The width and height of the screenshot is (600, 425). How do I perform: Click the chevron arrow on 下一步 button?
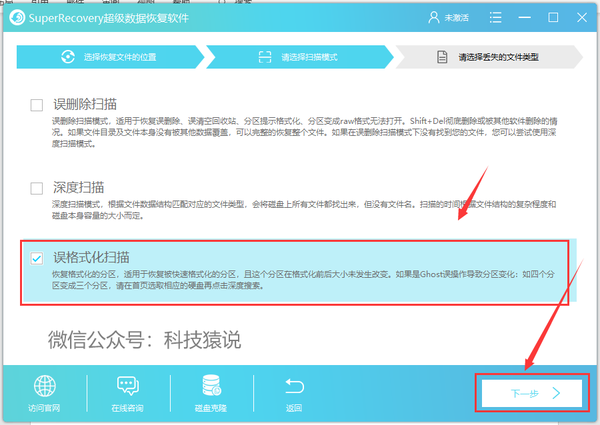pos(556,393)
